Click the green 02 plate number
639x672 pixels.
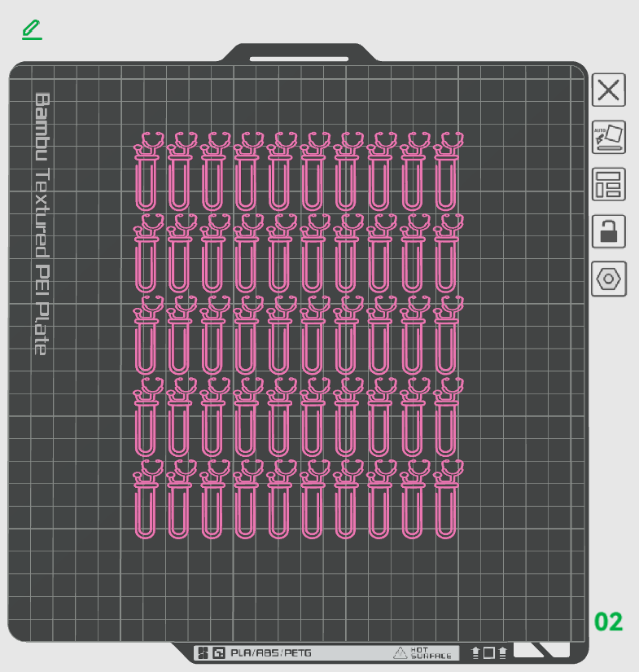(x=608, y=621)
